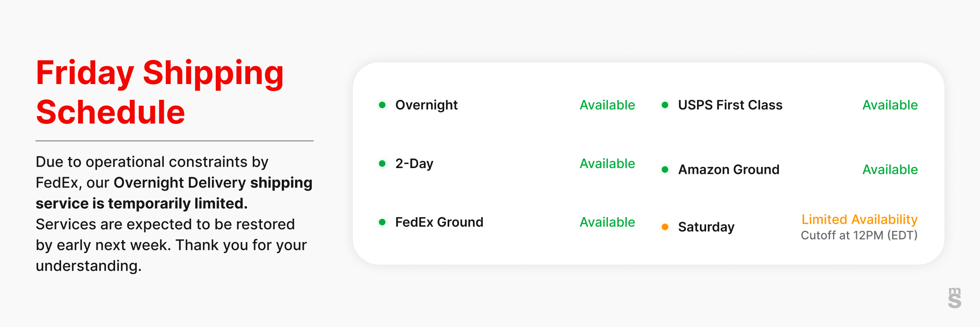The width and height of the screenshot is (980, 327).
Task: Click the green dot beside USPS First Class
Action: pyautogui.click(x=665, y=105)
